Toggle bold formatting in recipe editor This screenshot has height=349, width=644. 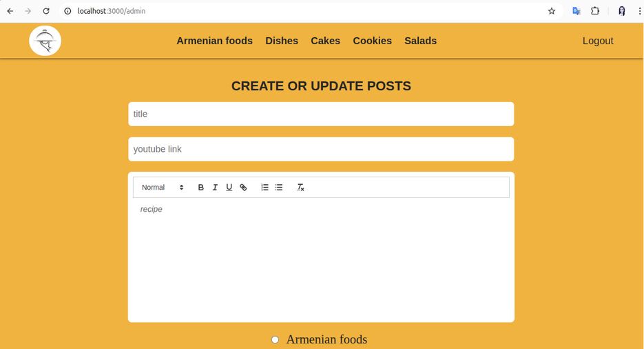click(201, 188)
